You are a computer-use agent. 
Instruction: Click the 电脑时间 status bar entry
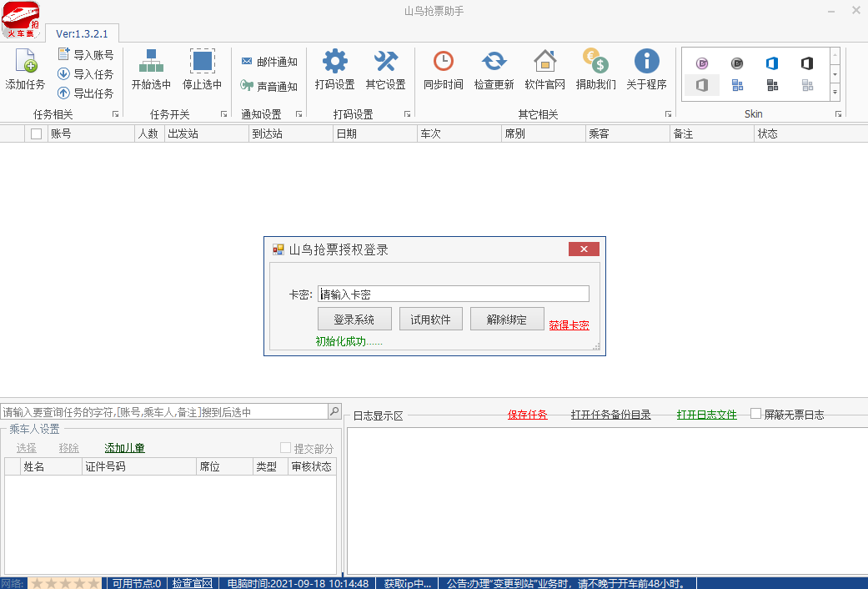click(298, 583)
